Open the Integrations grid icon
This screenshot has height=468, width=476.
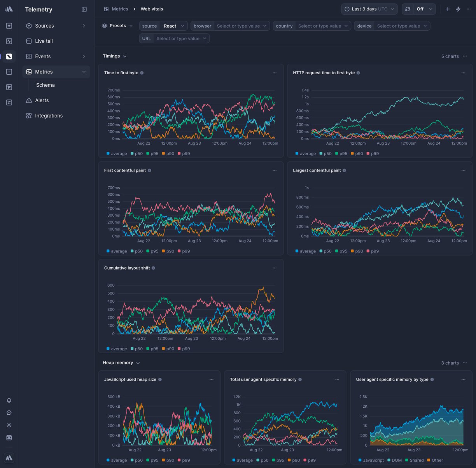[x=29, y=116]
